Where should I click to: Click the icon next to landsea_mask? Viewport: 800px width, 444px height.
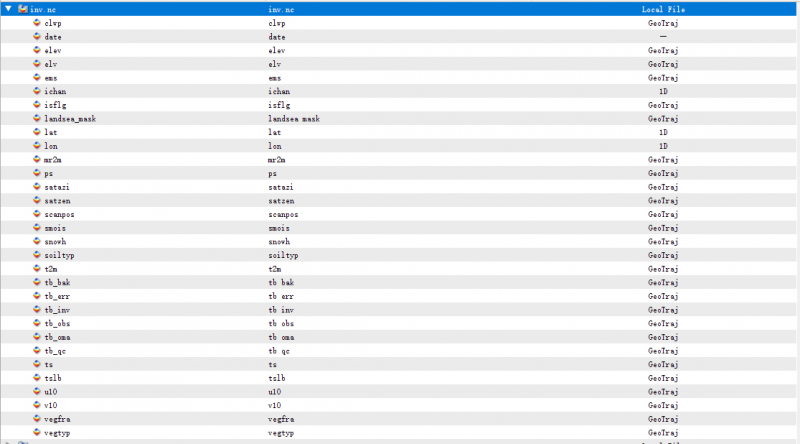(37, 118)
